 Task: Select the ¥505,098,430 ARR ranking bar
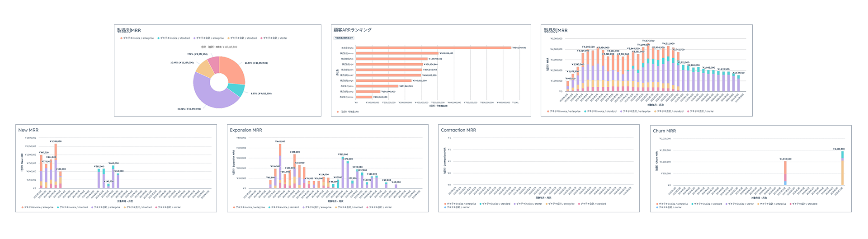click(397, 53)
